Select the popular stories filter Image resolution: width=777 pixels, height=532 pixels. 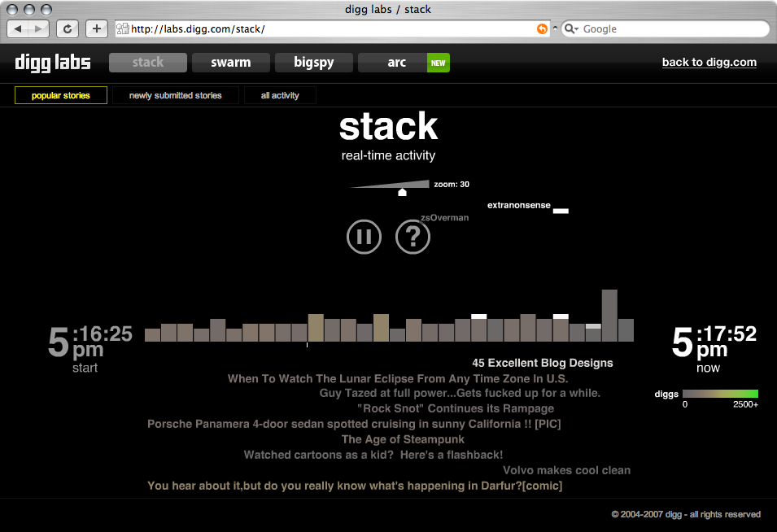[x=60, y=94]
